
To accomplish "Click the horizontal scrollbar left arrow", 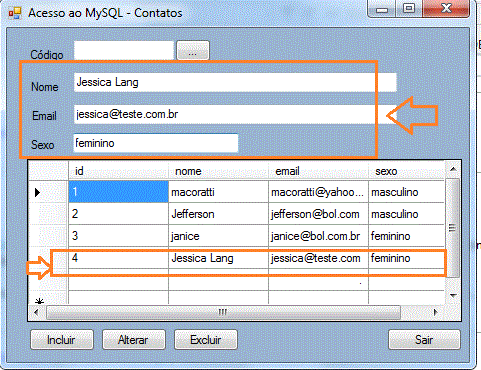I will [36, 312].
